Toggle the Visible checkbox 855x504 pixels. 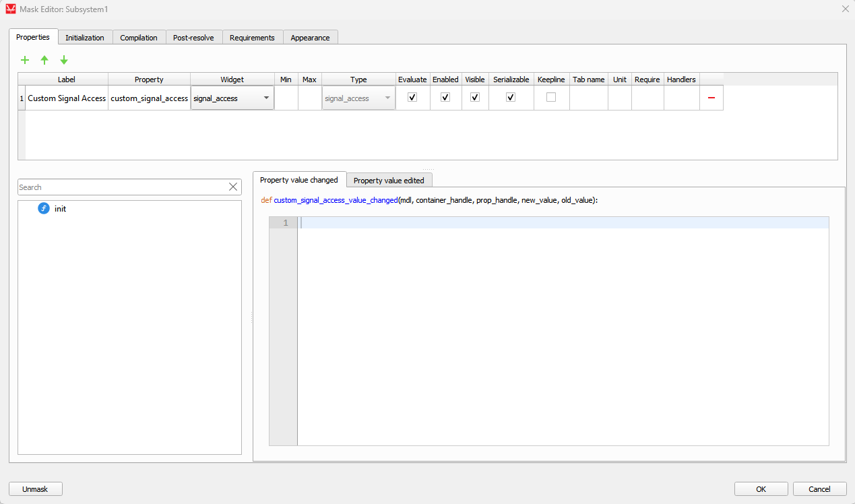(x=474, y=97)
